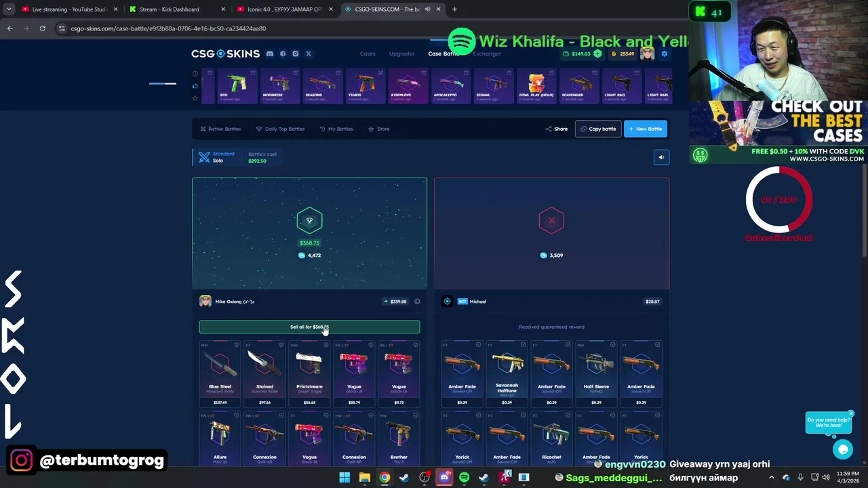The width and height of the screenshot is (868, 488).
Task: Open the X (Twitter) icon in header
Action: tap(308, 54)
